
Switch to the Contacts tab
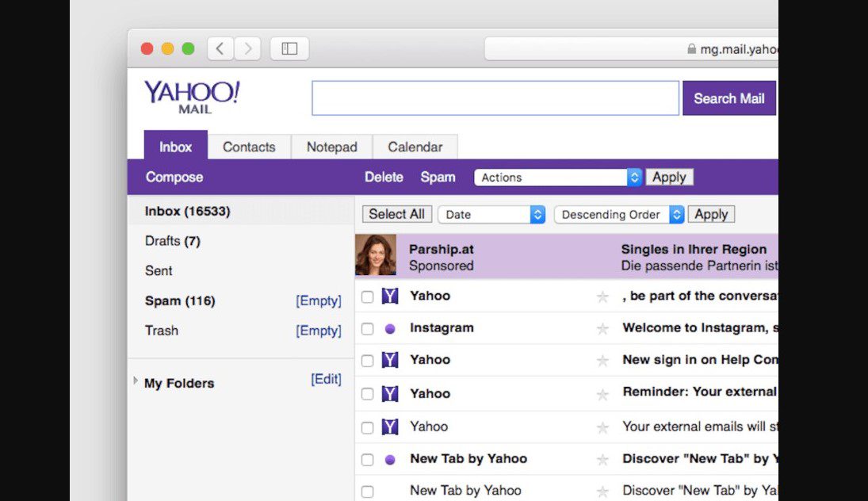pyautogui.click(x=249, y=147)
